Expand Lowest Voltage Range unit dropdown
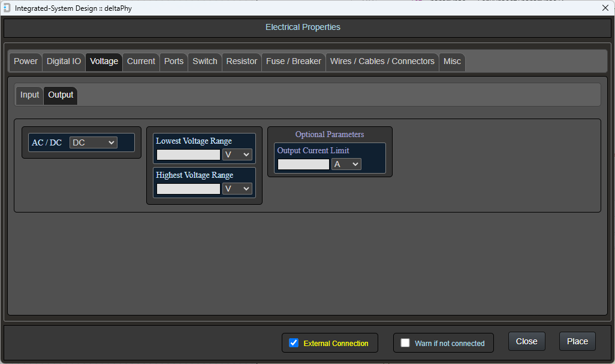The height and width of the screenshot is (364, 615). pyautogui.click(x=237, y=154)
